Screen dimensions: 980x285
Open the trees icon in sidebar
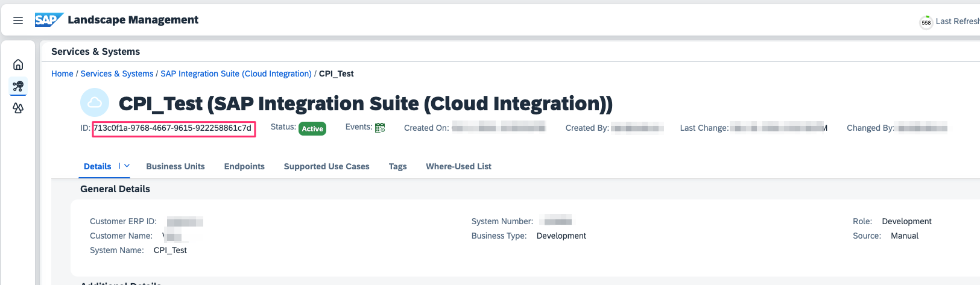click(18, 108)
